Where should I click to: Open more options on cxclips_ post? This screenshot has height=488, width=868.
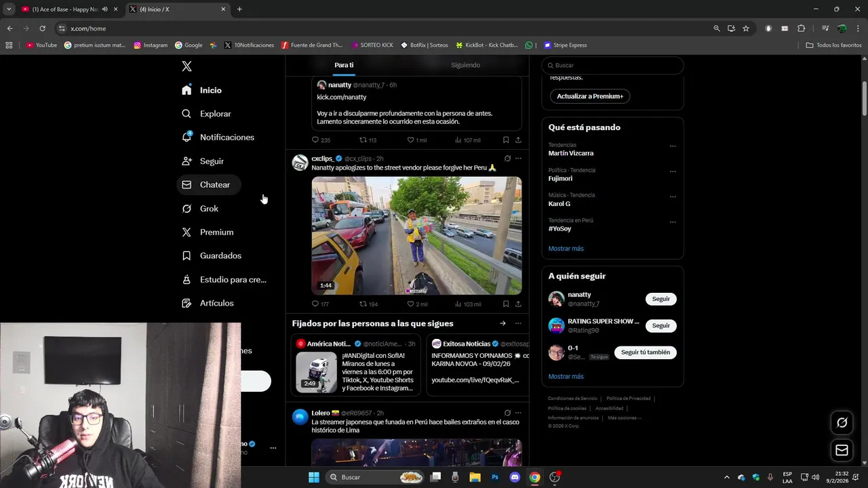point(518,159)
